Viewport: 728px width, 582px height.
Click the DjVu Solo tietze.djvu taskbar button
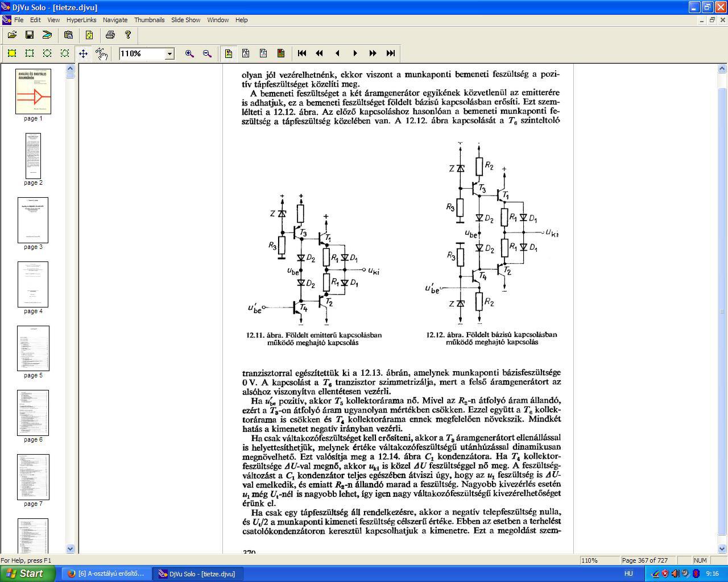click(197, 573)
